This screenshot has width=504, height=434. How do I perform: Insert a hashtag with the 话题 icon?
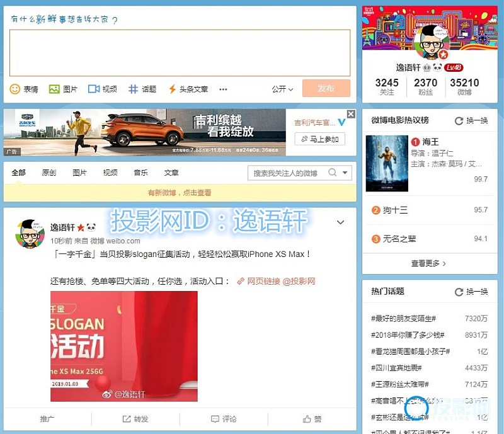tap(133, 89)
